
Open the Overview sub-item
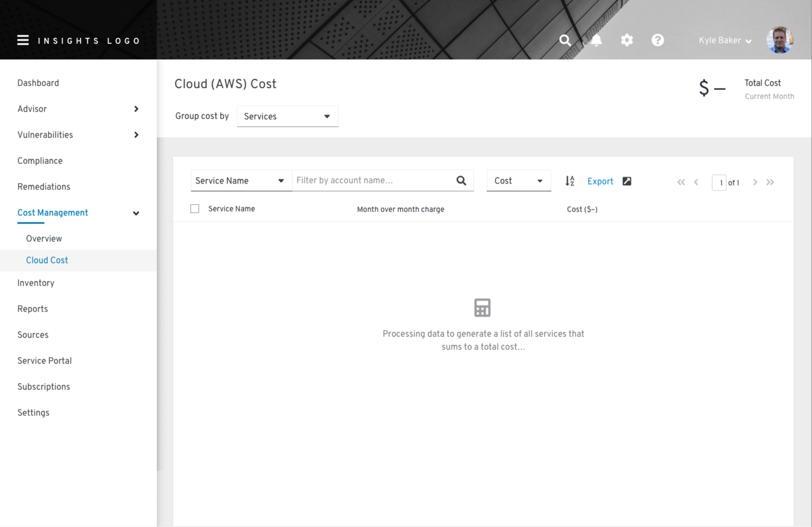(44, 238)
